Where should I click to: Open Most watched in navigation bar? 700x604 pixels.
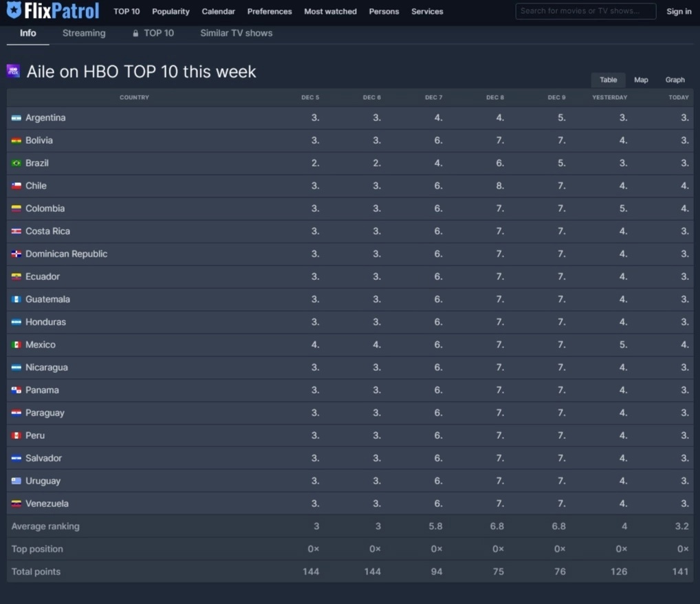[330, 12]
